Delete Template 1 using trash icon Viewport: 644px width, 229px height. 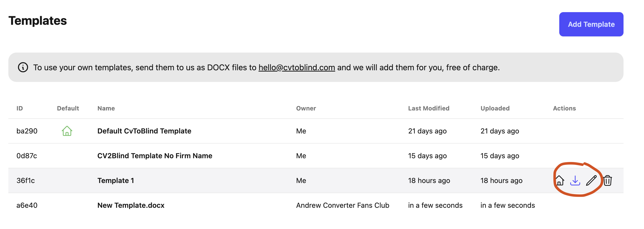[608, 180]
